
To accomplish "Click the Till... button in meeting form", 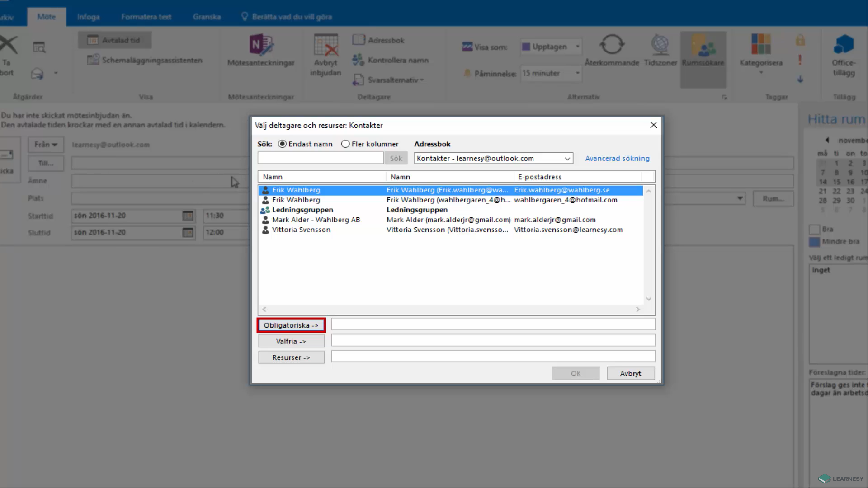I will pyautogui.click(x=46, y=164).
